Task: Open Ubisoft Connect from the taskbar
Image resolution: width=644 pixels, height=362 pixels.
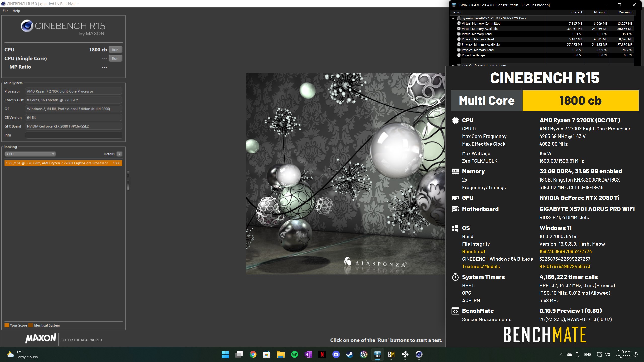Action: [364, 354]
